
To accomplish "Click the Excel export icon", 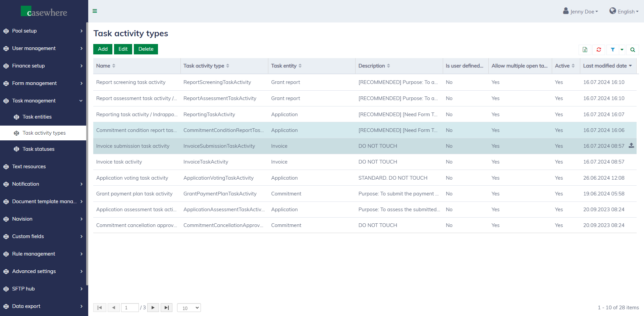I will pyautogui.click(x=585, y=50).
